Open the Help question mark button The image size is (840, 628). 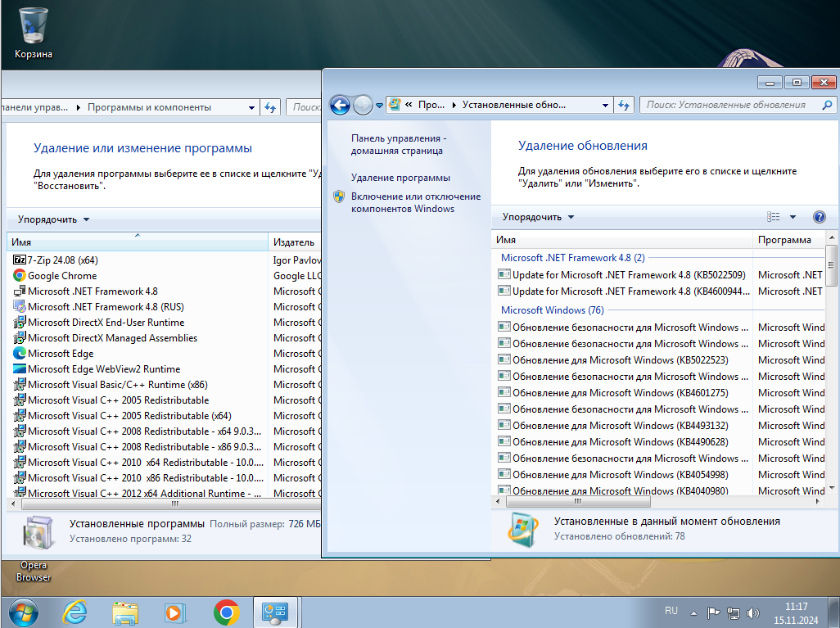coord(819,217)
